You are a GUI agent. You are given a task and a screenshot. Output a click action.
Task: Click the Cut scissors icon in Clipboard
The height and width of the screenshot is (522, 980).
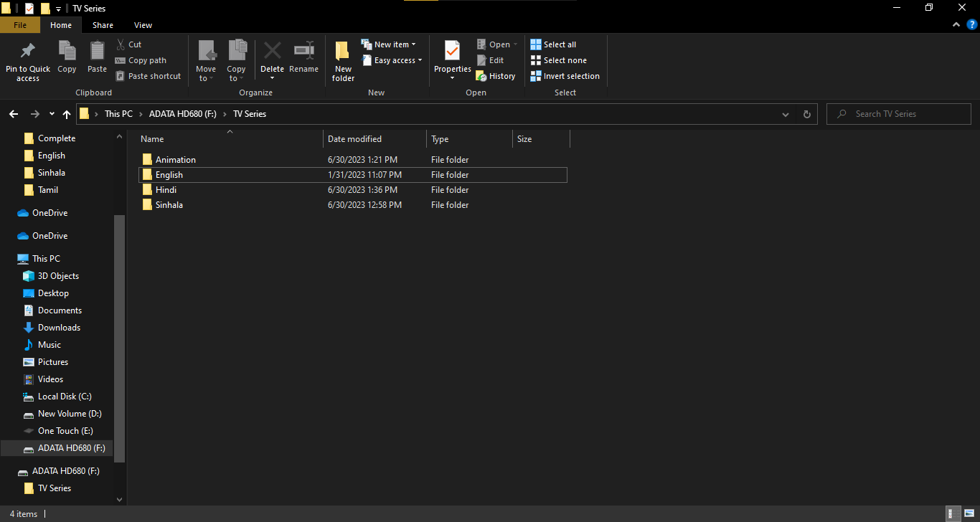pos(121,44)
